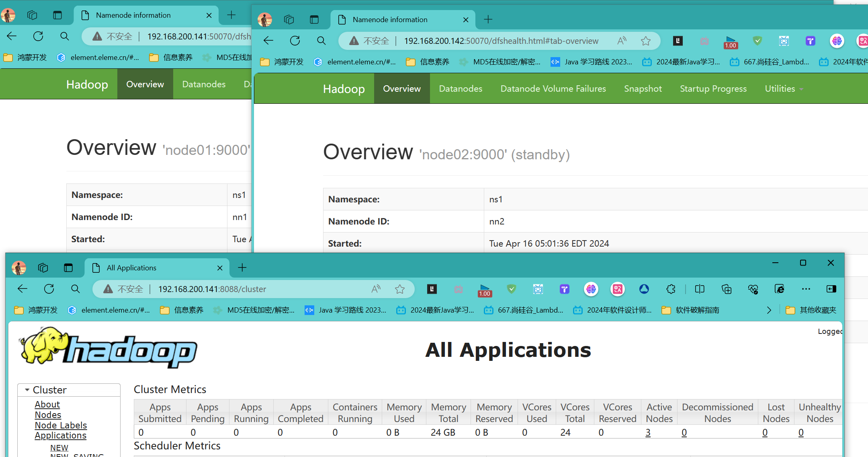This screenshot has width=868, height=457.
Task: Open element.eleme.cn bookmark in front window
Action: pos(109,310)
